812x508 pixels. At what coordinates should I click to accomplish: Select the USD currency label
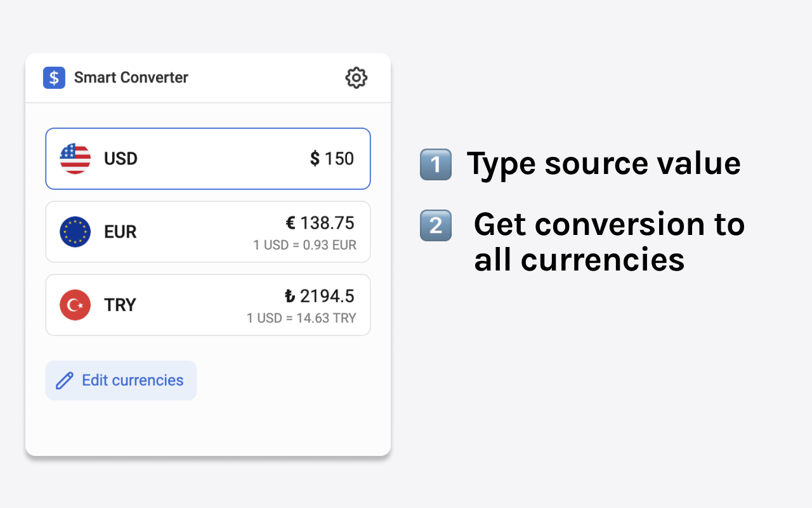[121, 159]
